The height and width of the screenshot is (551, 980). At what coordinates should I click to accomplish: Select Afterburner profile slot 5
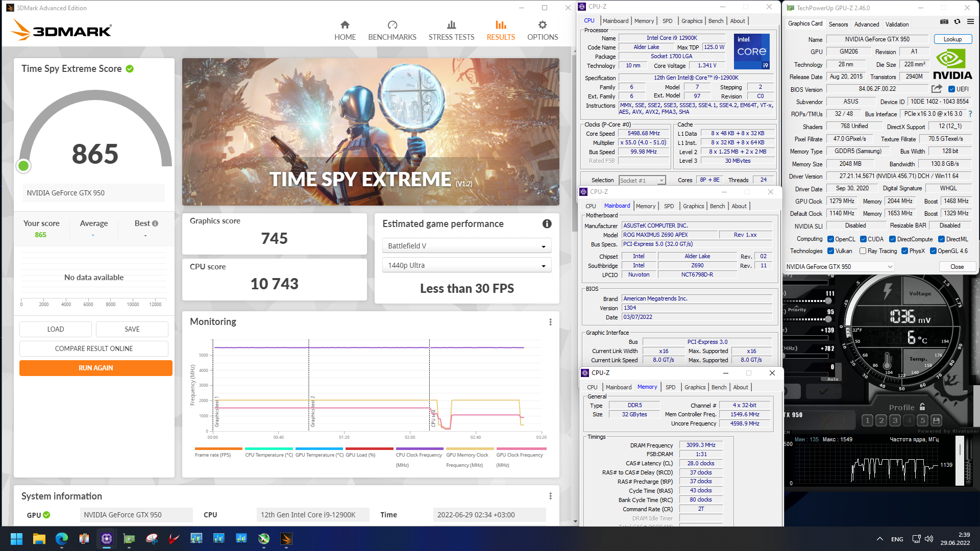tap(922, 420)
